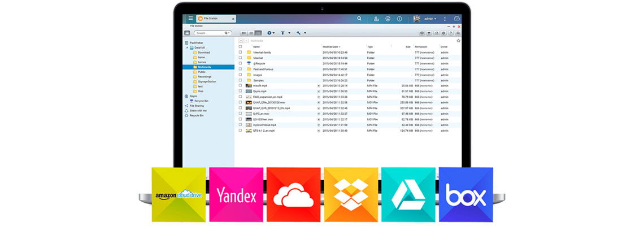
Task: Check the Meerkat-family folder checkbox
Action: point(240,52)
